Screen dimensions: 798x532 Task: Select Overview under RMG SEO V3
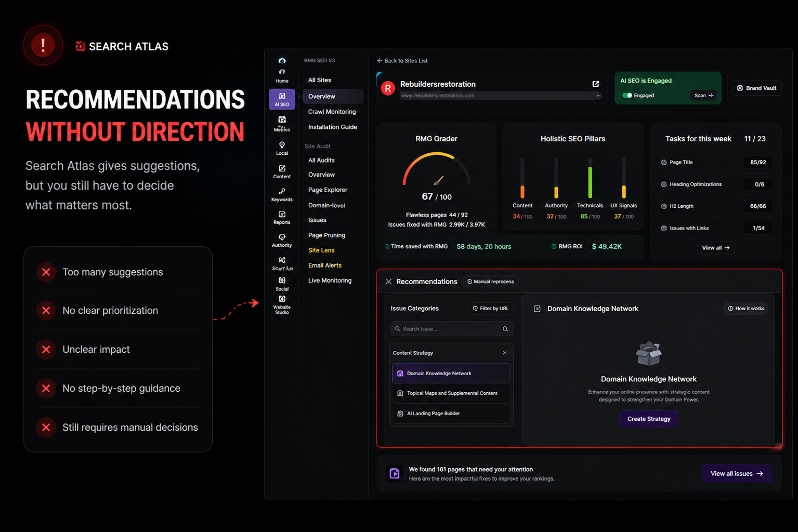[333, 96]
